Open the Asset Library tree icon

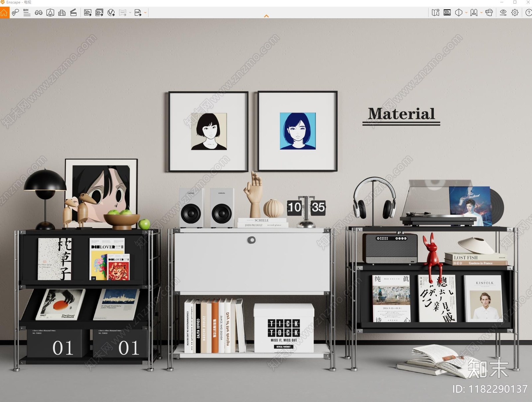(x=50, y=13)
